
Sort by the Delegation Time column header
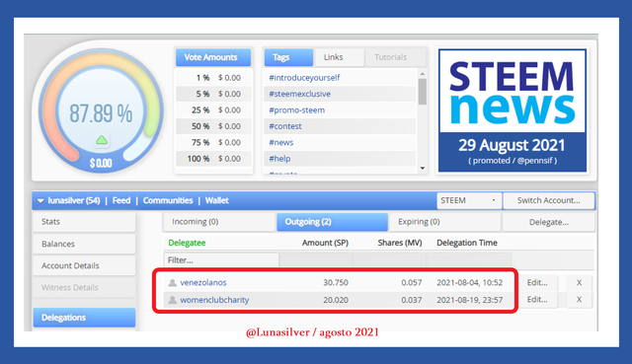click(x=467, y=243)
